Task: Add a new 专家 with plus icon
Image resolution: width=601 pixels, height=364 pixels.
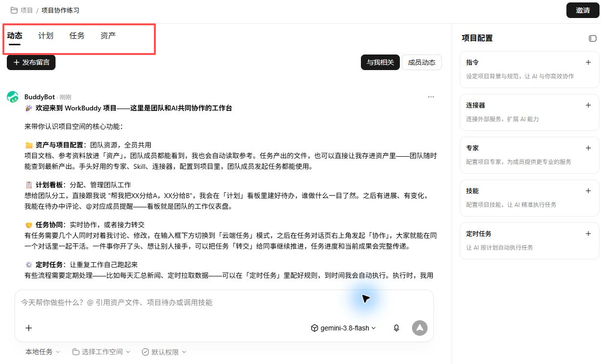Action: pos(588,148)
